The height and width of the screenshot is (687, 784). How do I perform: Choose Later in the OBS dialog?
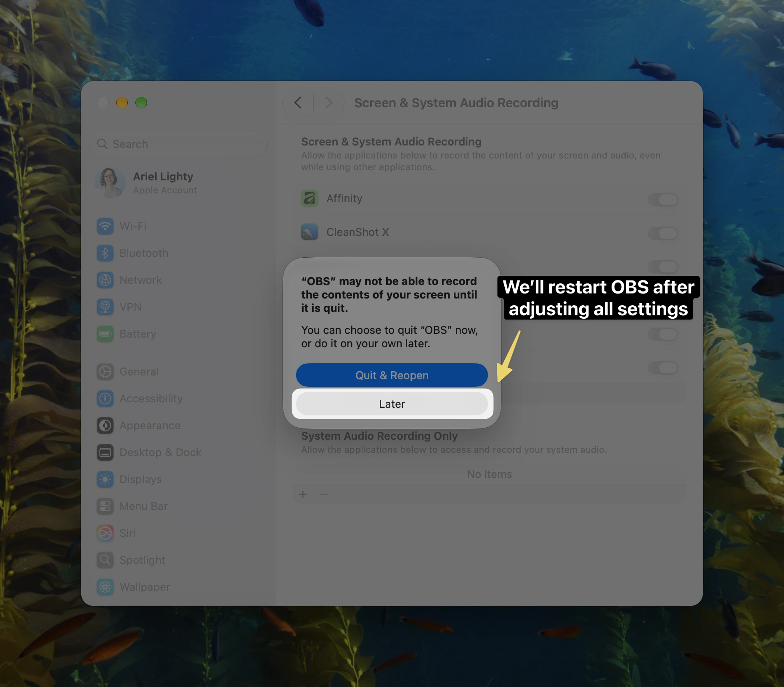(x=392, y=404)
